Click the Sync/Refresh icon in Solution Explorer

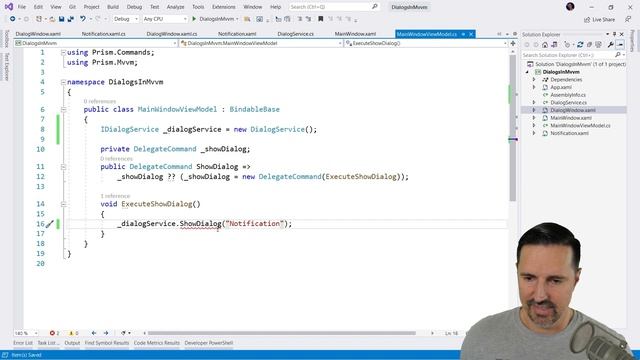pos(580,45)
